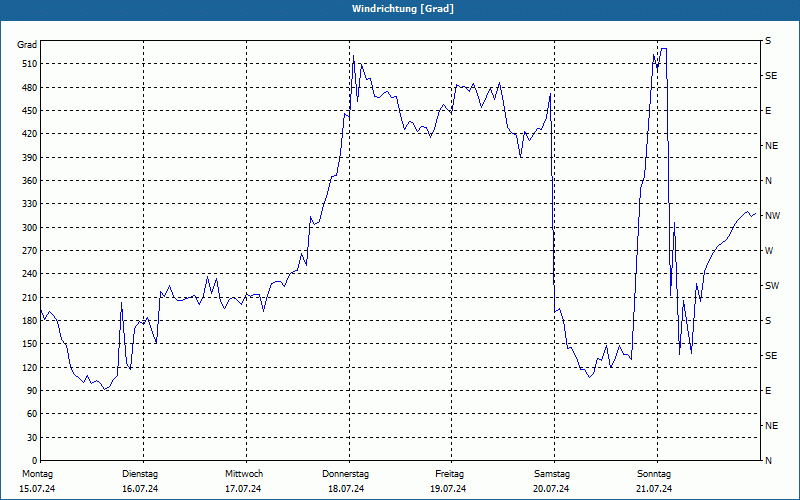Click the 210 axis value
The image size is (800, 500).
coord(29,297)
